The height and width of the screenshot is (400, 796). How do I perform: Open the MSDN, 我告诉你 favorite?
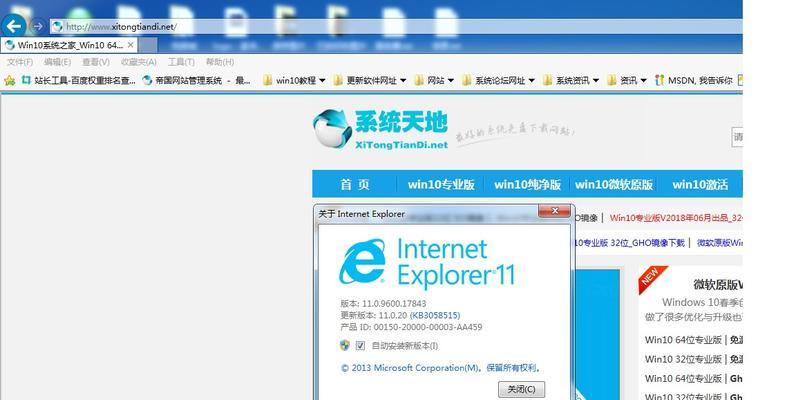(693, 80)
